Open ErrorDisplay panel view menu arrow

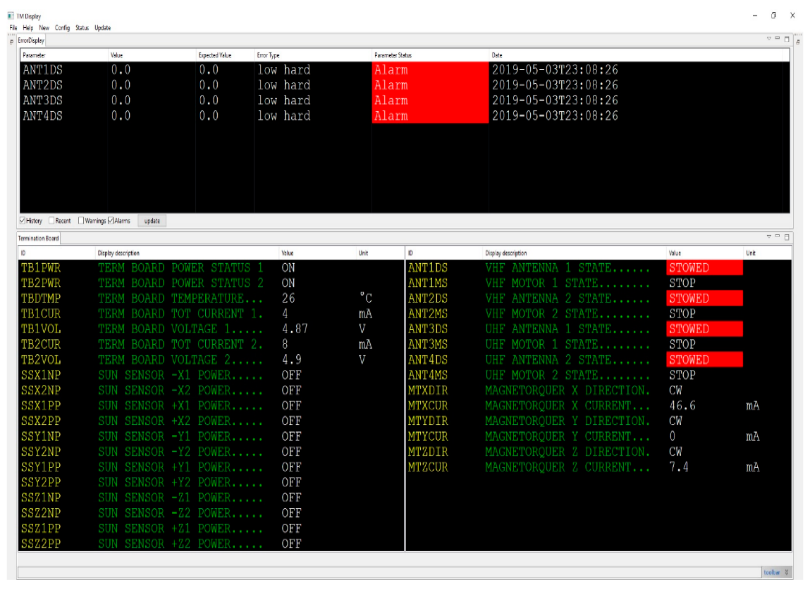(x=769, y=39)
